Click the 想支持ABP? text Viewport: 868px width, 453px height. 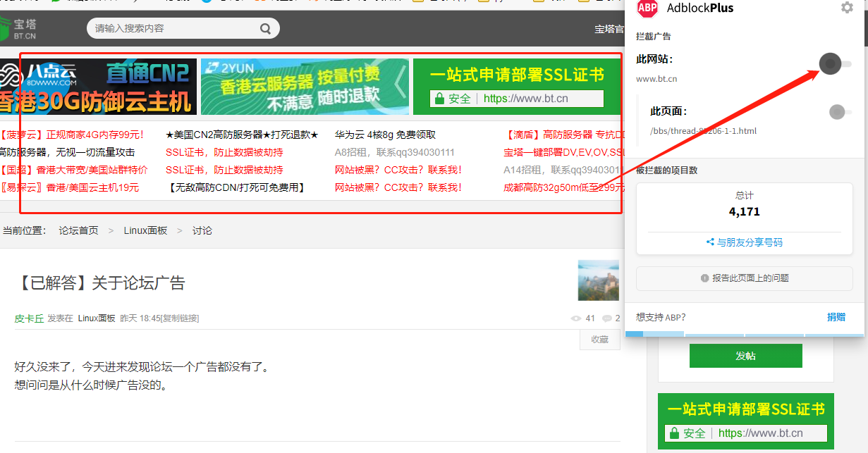pos(661,317)
